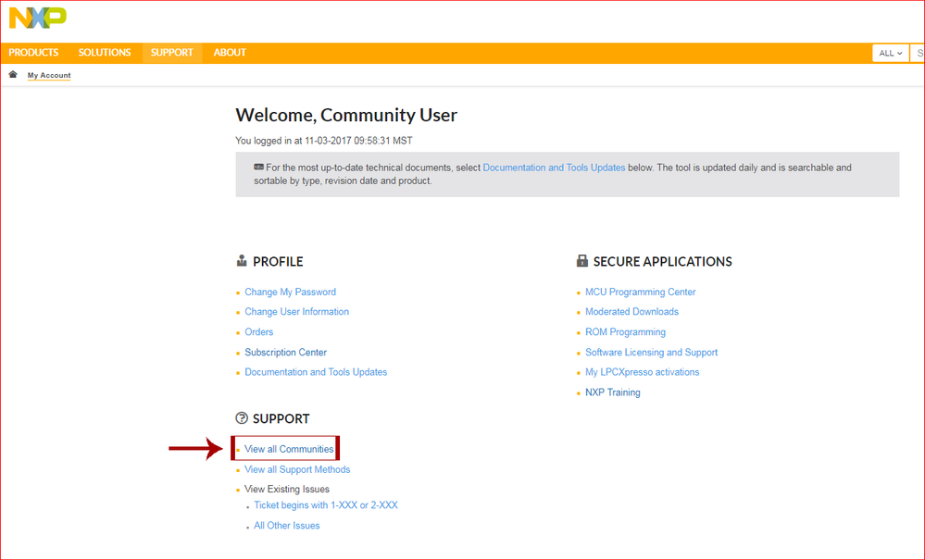Open Documentation and Tools Updates link in notice
This screenshot has width=925, height=560.
pos(554,168)
